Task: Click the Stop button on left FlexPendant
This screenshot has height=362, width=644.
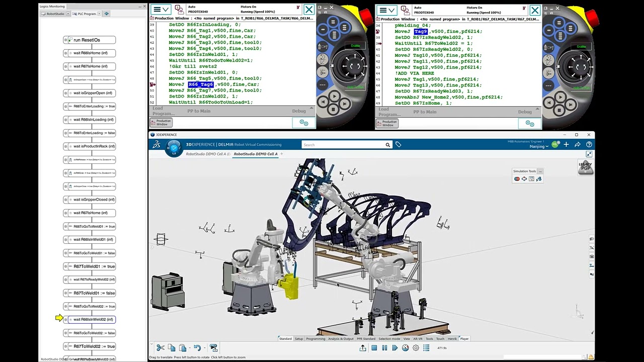Action: tap(334, 111)
